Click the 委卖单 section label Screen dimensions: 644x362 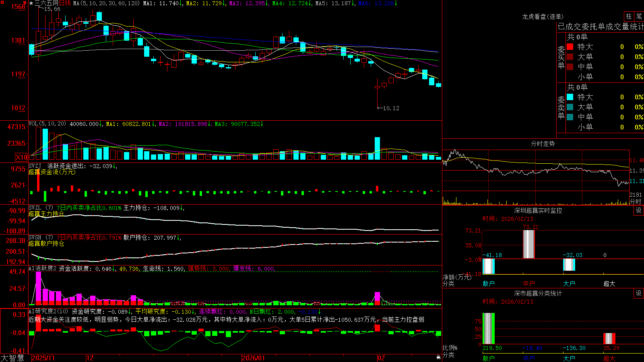coord(561,107)
